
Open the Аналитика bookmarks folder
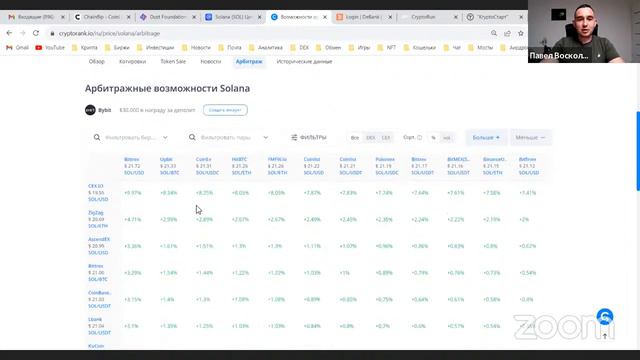point(265,47)
